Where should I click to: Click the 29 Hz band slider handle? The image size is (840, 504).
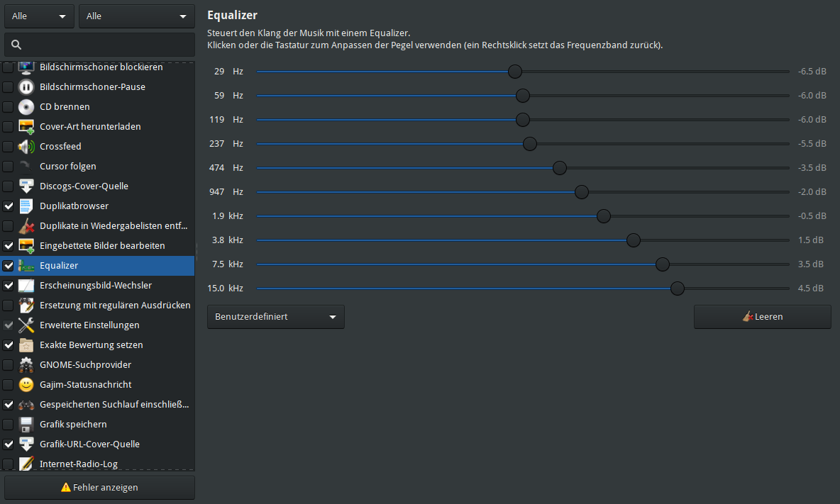click(515, 71)
